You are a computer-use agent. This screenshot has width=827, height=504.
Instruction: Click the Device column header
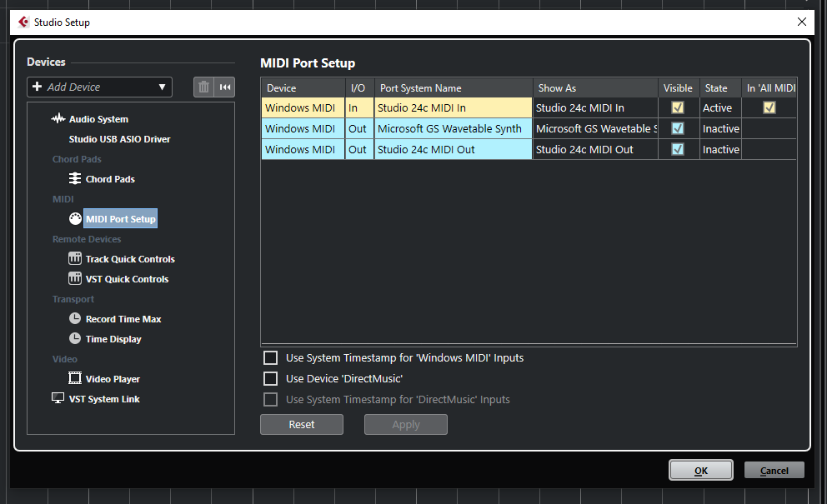(x=303, y=88)
